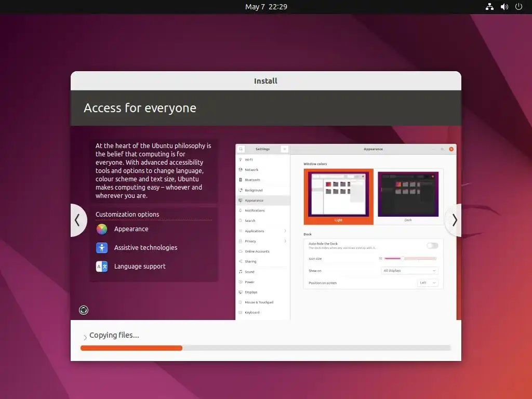Select Search in the Settings sidebar

pos(262,220)
